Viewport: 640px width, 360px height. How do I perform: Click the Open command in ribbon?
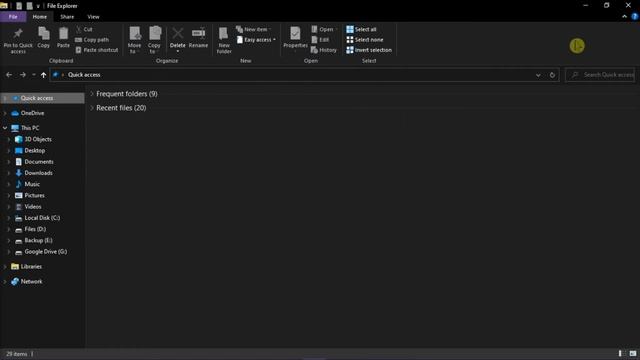(x=323, y=29)
